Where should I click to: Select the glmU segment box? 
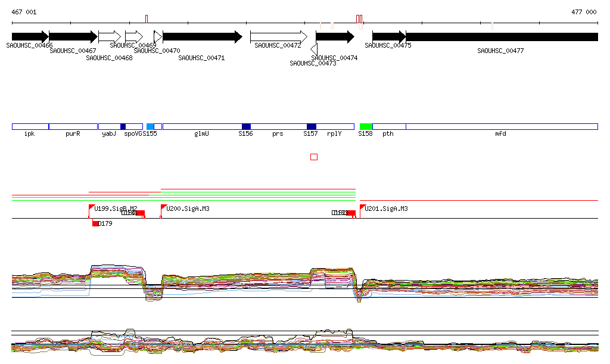(x=203, y=127)
